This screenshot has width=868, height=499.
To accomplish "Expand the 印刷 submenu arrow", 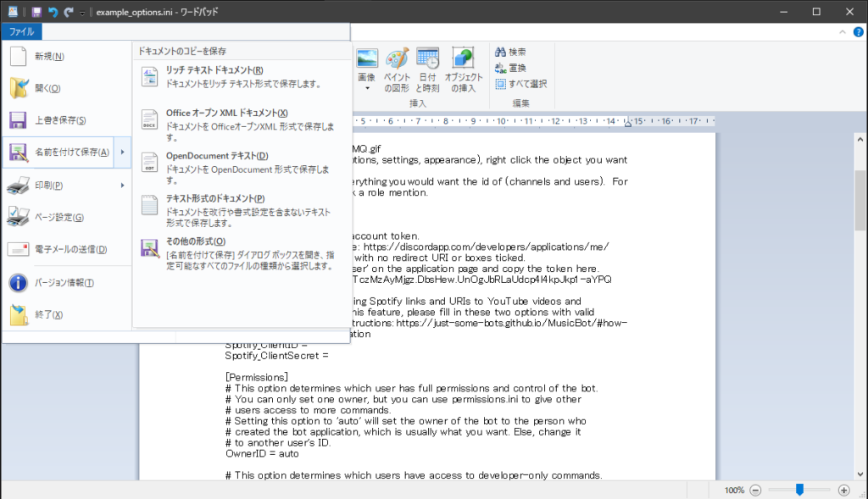I will tap(122, 186).
